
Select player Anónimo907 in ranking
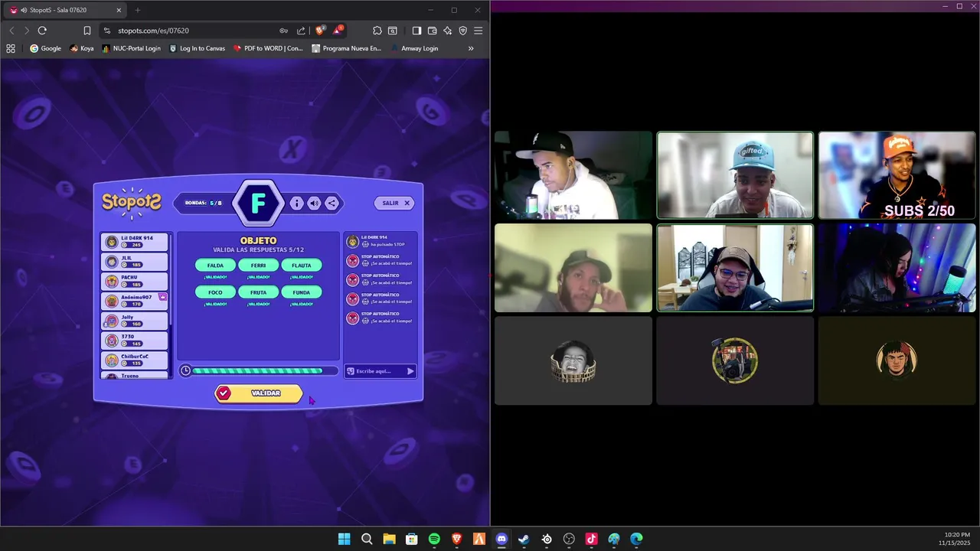click(135, 301)
